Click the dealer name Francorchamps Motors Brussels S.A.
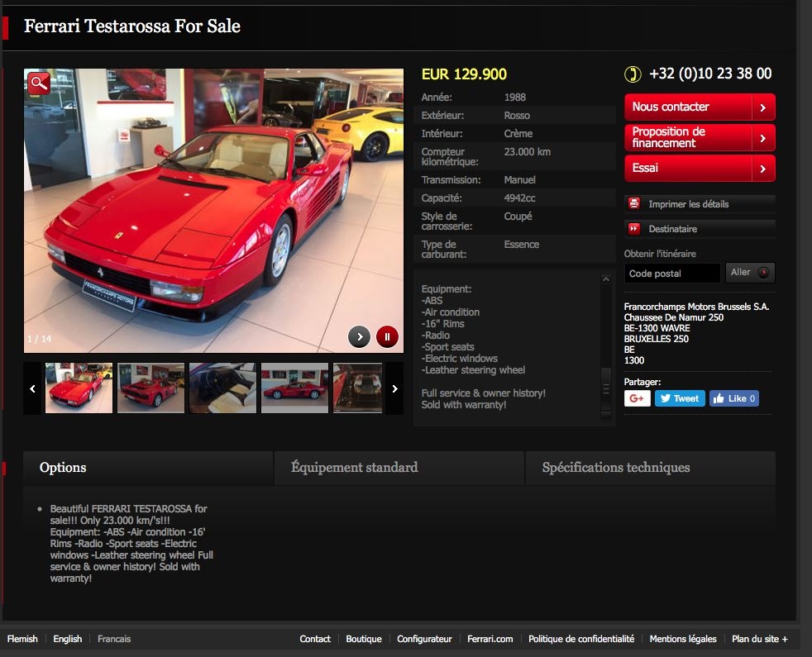 696,307
